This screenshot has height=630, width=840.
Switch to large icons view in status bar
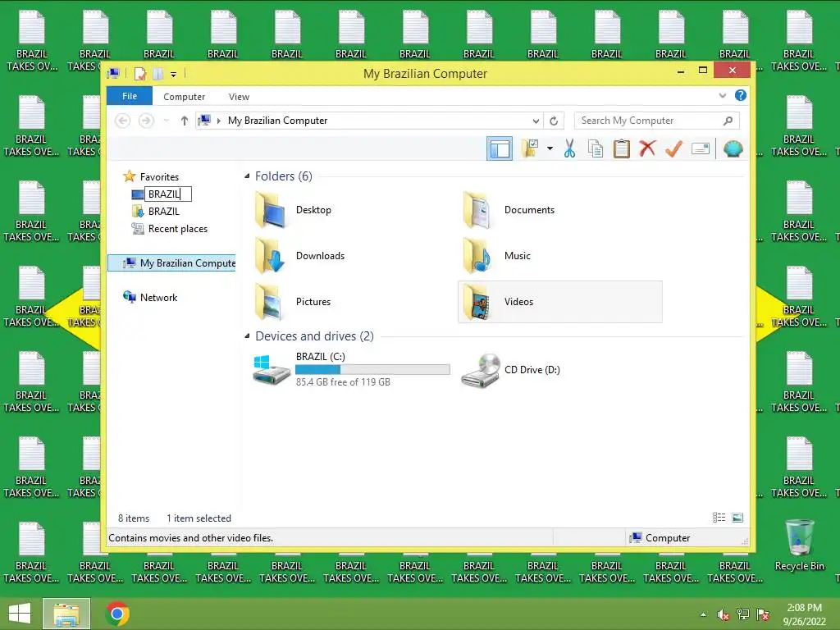(737, 518)
